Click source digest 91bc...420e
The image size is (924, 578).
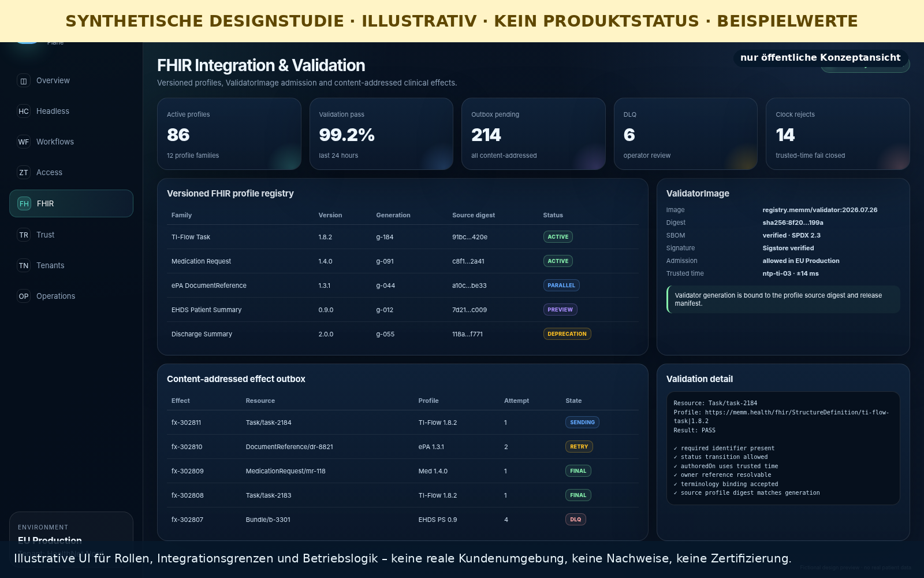coord(470,238)
